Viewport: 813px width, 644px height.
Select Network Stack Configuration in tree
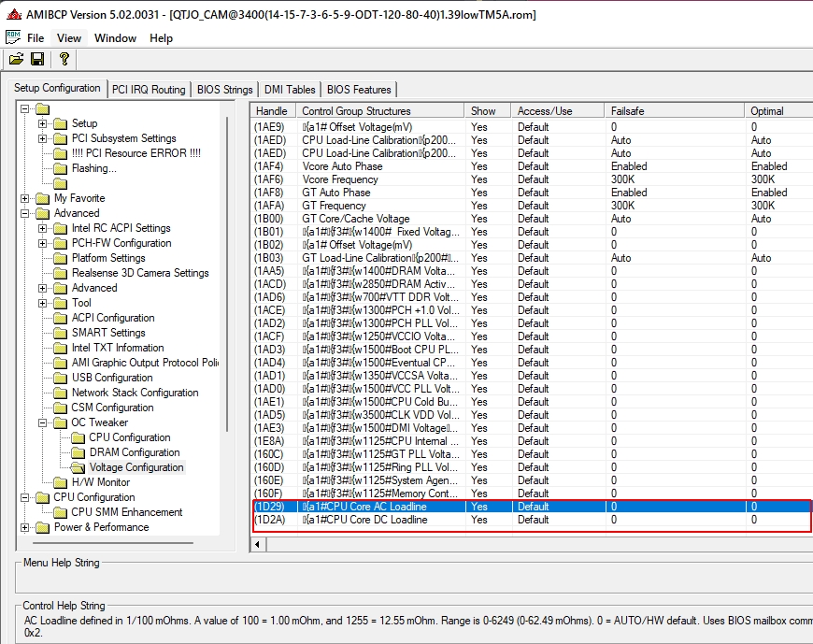pyautogui.click(x=135, y=393)
